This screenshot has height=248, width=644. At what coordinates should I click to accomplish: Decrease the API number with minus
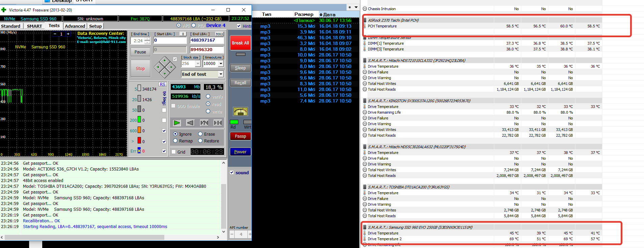(x=232, y=234)
